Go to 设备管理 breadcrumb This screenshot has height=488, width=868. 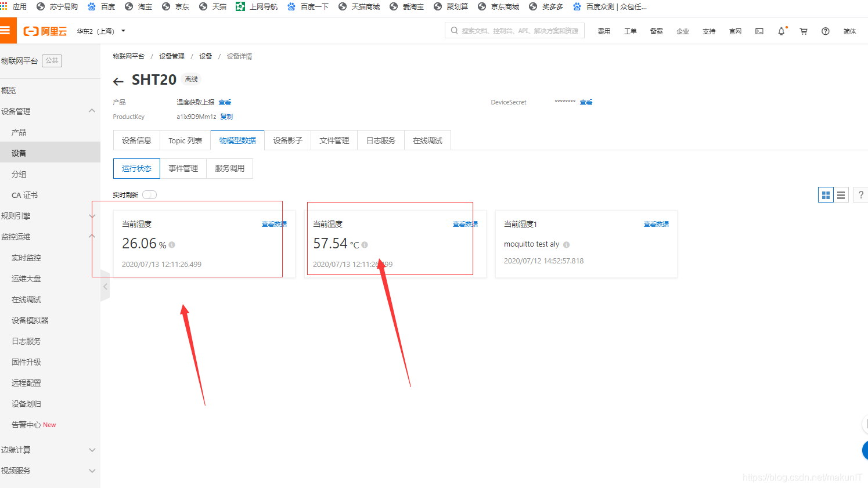click(x=172, y=56)
